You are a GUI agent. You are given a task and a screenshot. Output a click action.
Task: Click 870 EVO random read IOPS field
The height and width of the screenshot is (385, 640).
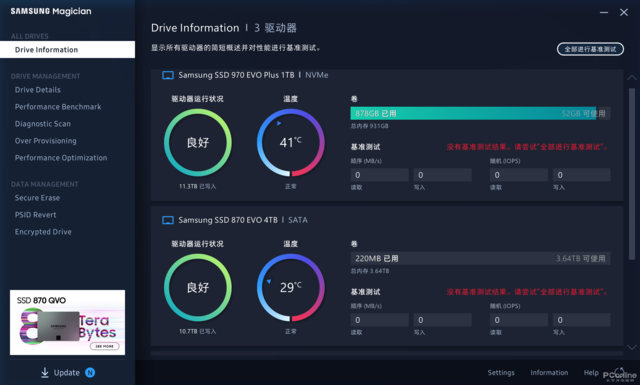[519, 320]
